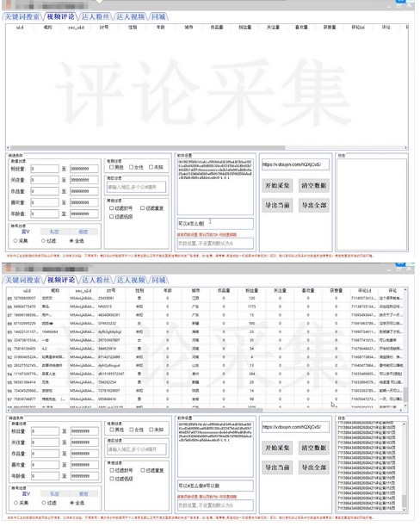Enable 过滤重复 checkbox in upper window

(x=143, y=208)
